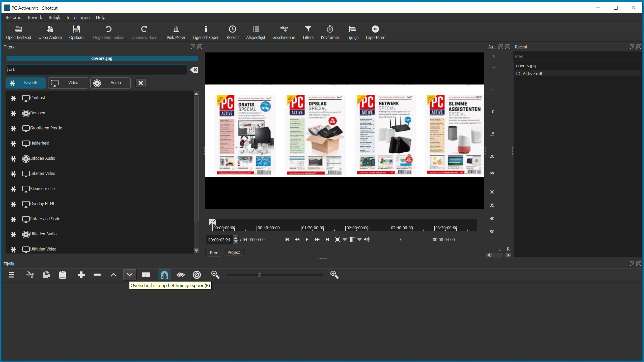Toggle Ripple target icon in timeline

pyautogui.click(x=197, y=275)
